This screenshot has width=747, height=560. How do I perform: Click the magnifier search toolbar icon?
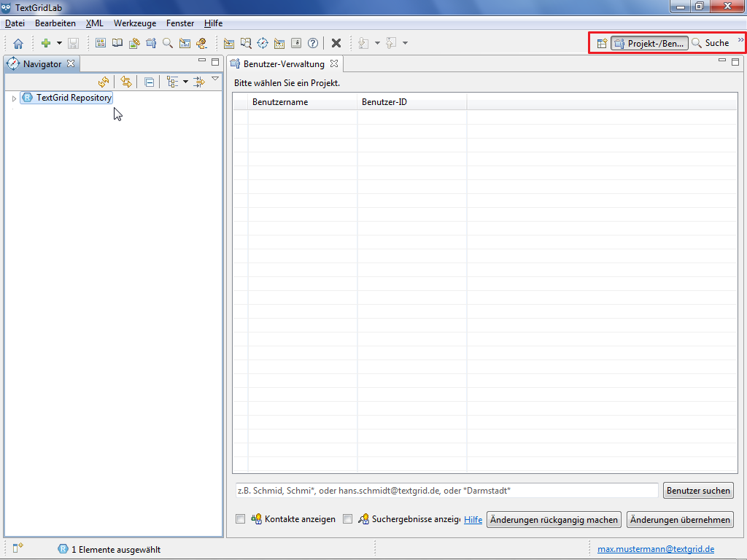(x=168, y=43)
